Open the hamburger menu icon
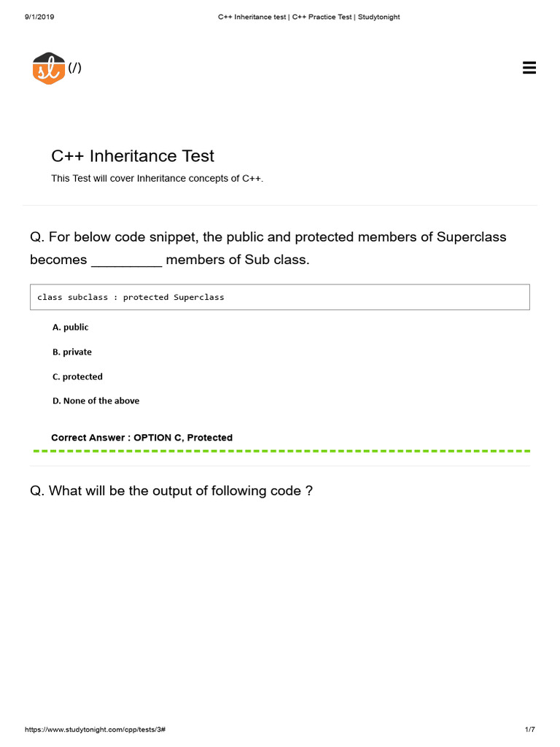 pos(529,68)
